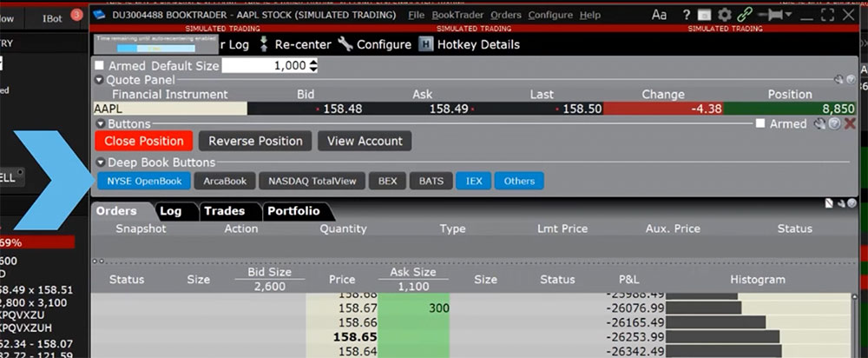Click the histogram bar in the 158.67 row
The height and width of the screenshot is (358, 868).
[704, 308]
